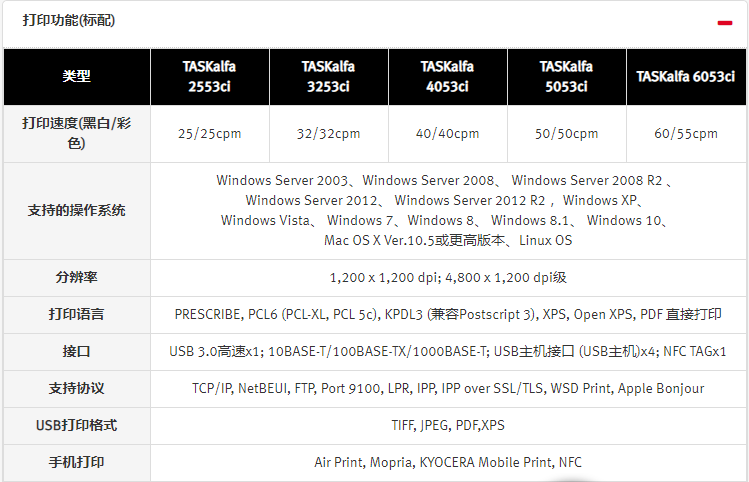This screenshot has width=749, height=482.
Task: Click the USB打印格式 row label
Action: (x=76, y=425)
